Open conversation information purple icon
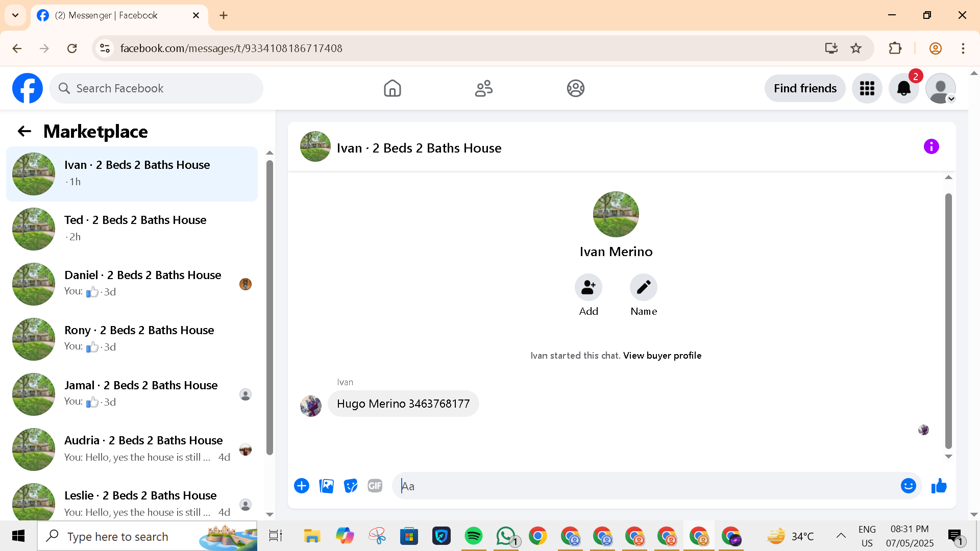This screenshot has height=551, width=980. tap(931, 147)
